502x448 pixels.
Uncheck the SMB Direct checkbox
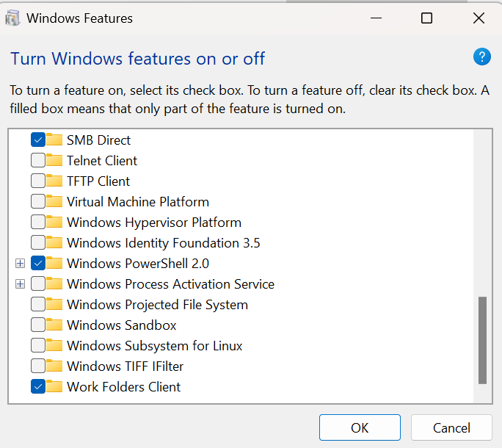(x=38, y=140)
